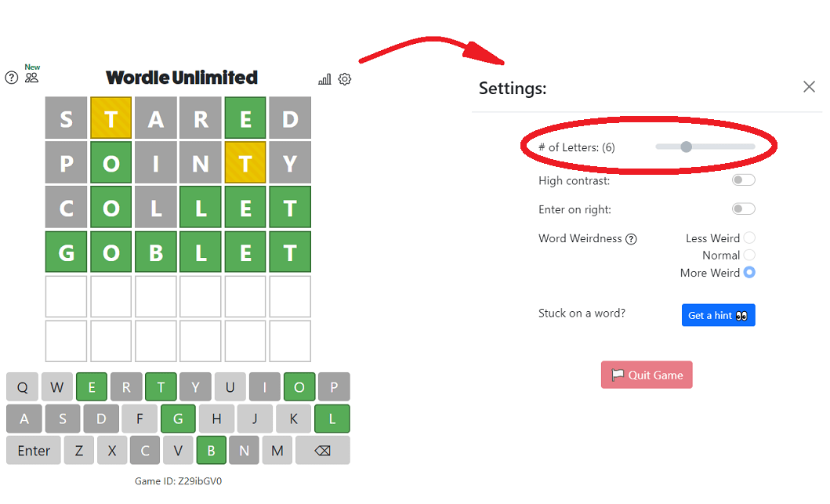
Task: Close the Settings panel
Action: tap(809, 87)
